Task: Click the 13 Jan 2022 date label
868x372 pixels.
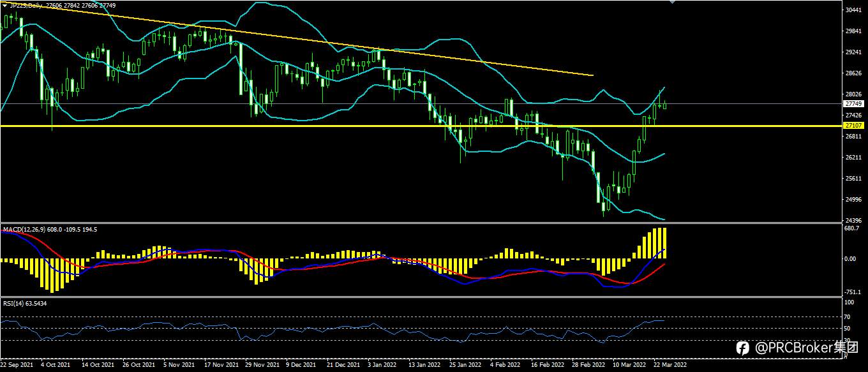Action: (424, 366)
